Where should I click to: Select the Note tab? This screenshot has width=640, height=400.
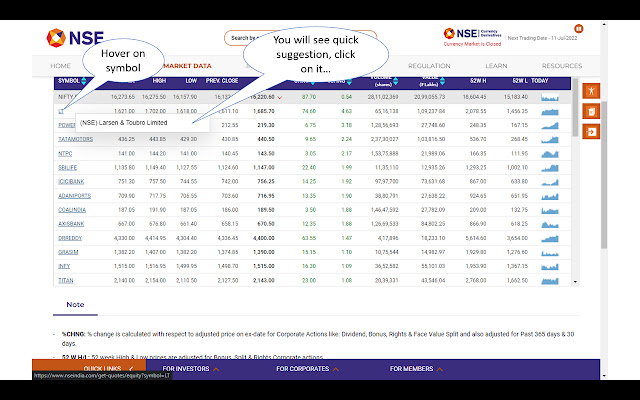coord(75,305)
